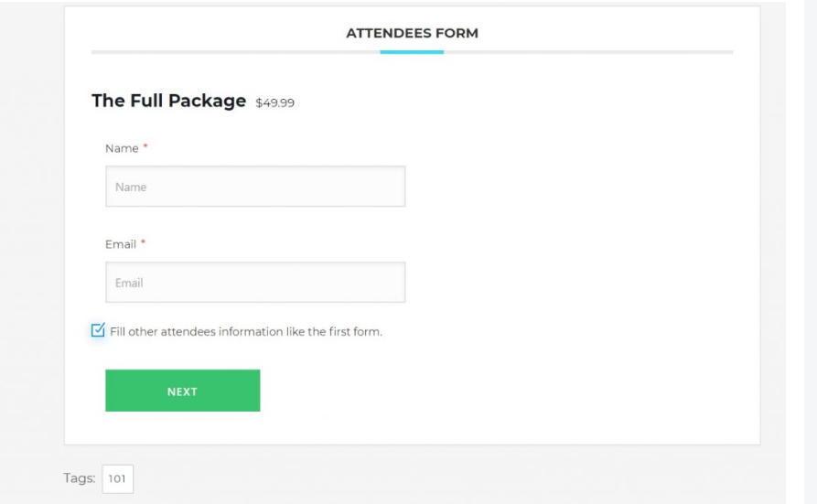Click the ATTENDEES FORM step heading

click(x=412, y=33)
